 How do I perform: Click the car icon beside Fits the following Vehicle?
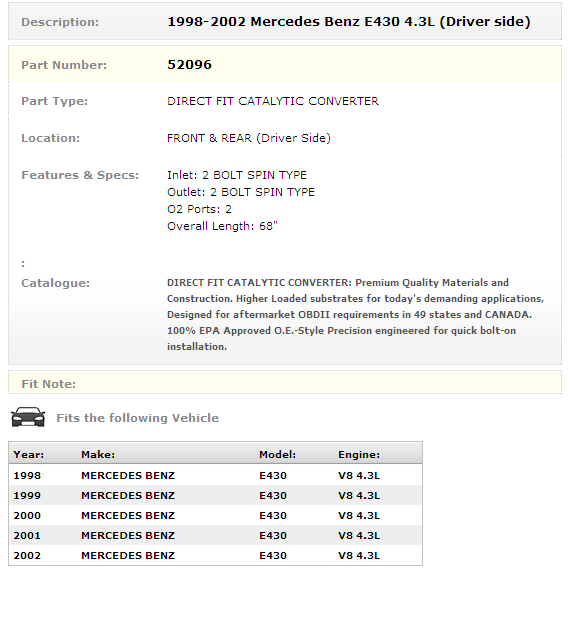pos(28,417)
